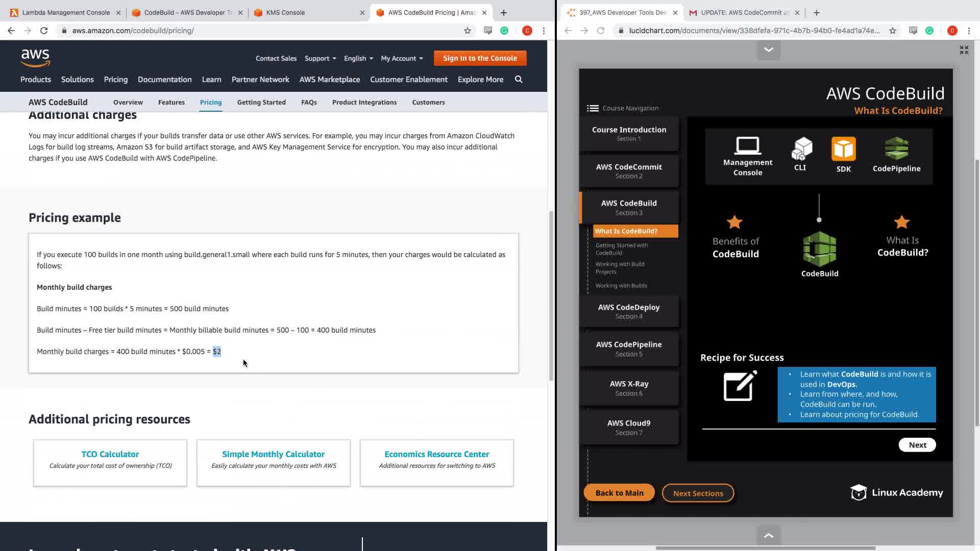Click the CodePipeline icon in the diagram
Screen dimensions: 980x551
(x=896, y=148)
